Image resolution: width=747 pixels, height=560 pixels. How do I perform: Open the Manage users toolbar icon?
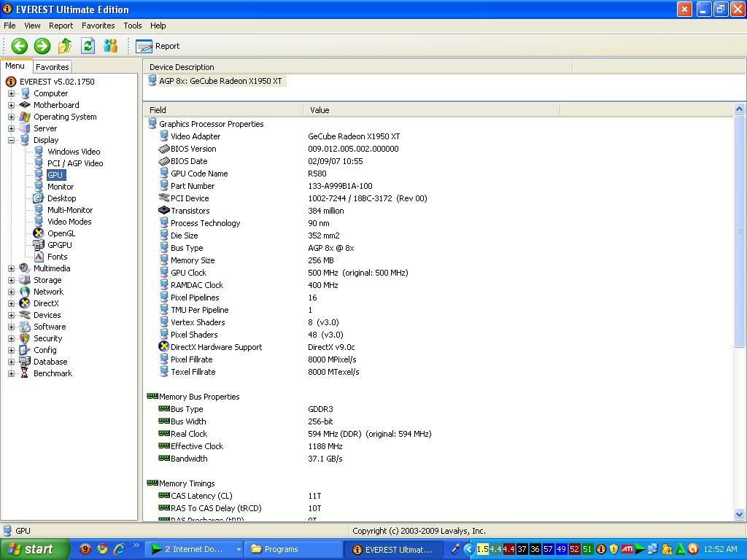[111, 46]
